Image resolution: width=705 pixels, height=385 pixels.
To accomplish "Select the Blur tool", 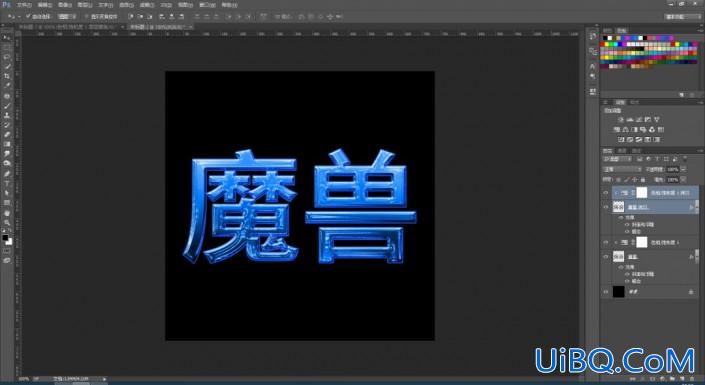I will point(7,153).
